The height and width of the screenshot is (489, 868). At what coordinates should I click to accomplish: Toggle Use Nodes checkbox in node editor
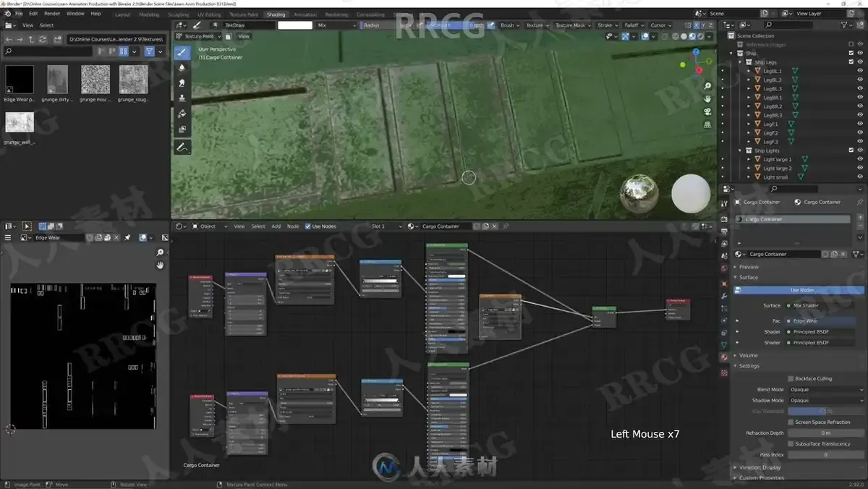pos(307,226)
